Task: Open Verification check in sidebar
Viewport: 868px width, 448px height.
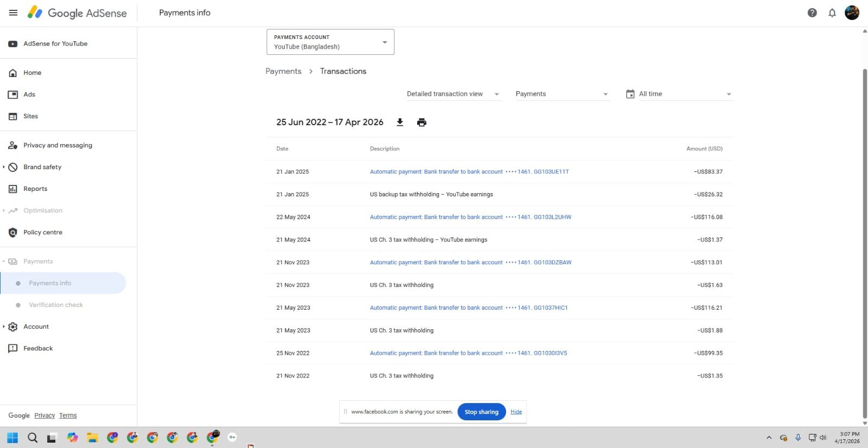Action: [x=56, y=305]
